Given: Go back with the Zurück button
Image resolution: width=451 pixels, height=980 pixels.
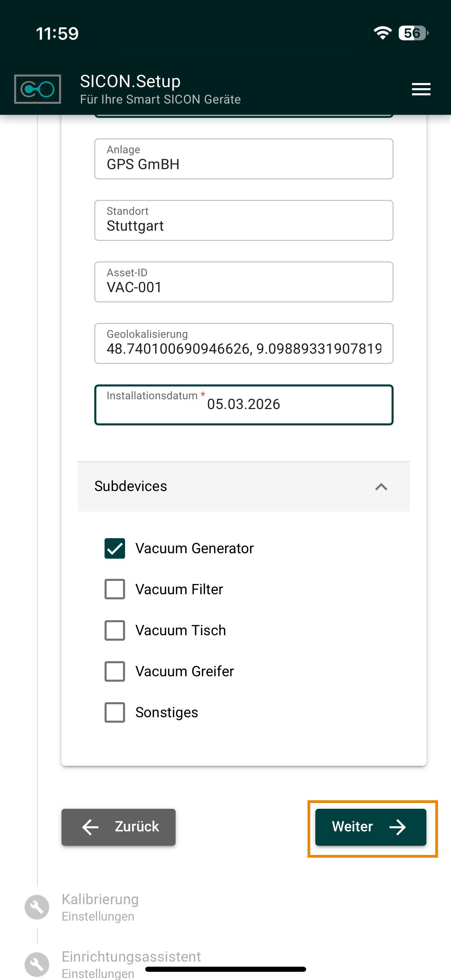Looking at the screenshot, I should [x=119, y=827].
